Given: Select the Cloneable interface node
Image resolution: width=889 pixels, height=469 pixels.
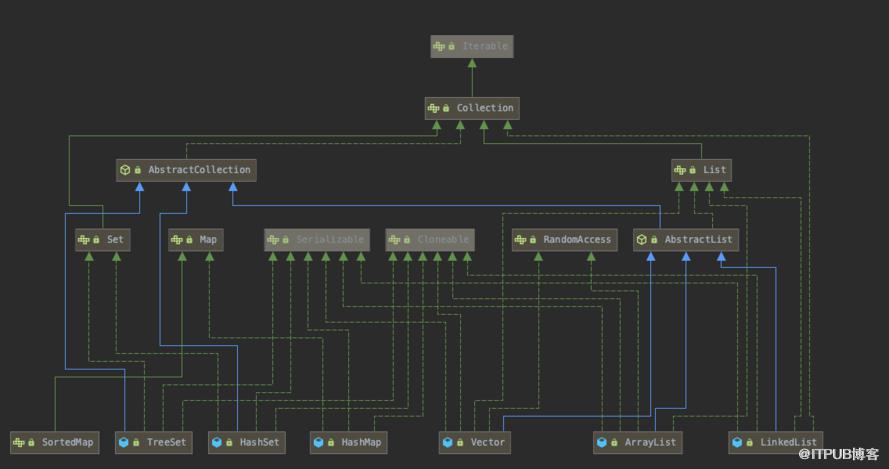Looking at the screenshot, I should [x=430, y=239].
